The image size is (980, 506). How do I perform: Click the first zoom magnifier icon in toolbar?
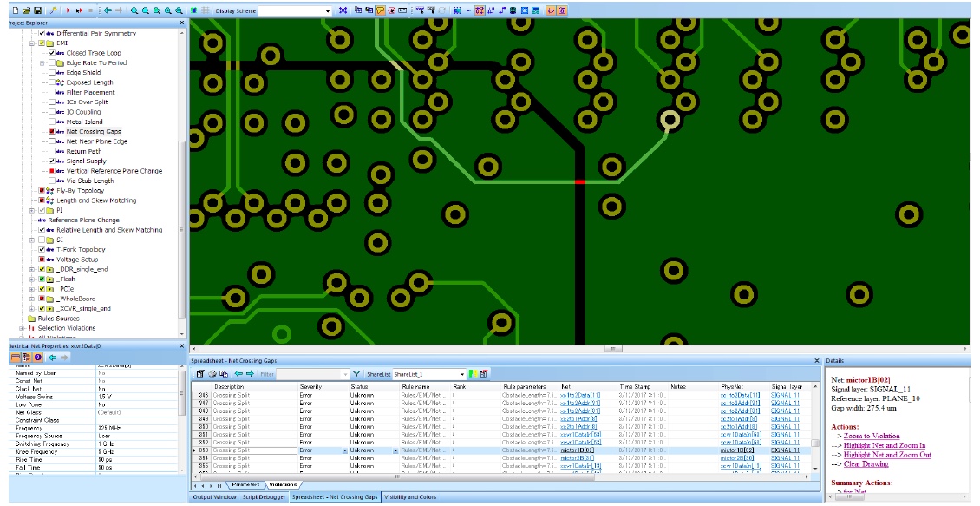coord(134,10)
